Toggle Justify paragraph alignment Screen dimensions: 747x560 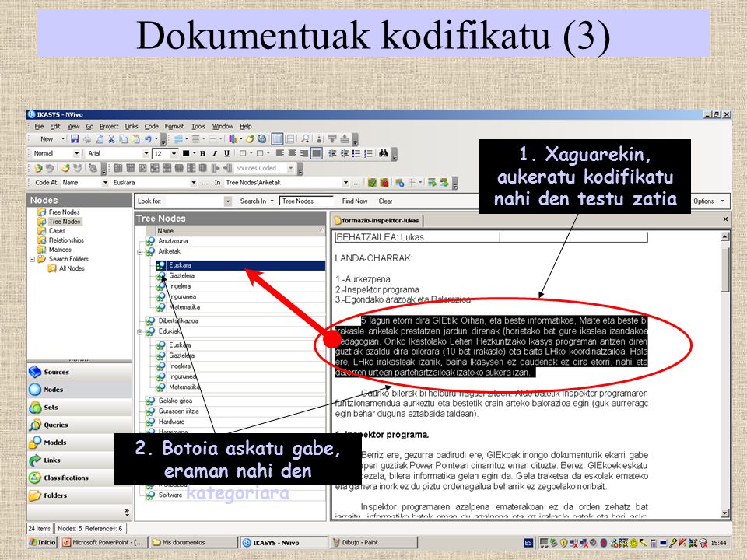coord(316,153)
